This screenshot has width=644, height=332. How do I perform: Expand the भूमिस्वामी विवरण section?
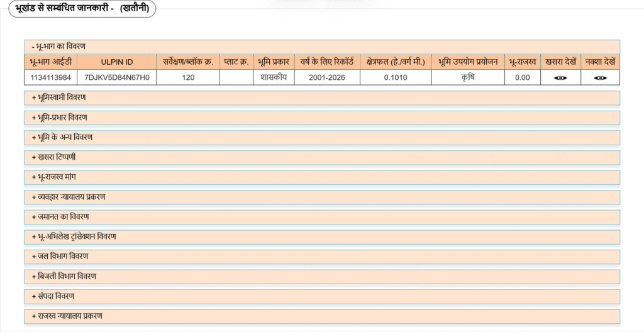point(322,98)
